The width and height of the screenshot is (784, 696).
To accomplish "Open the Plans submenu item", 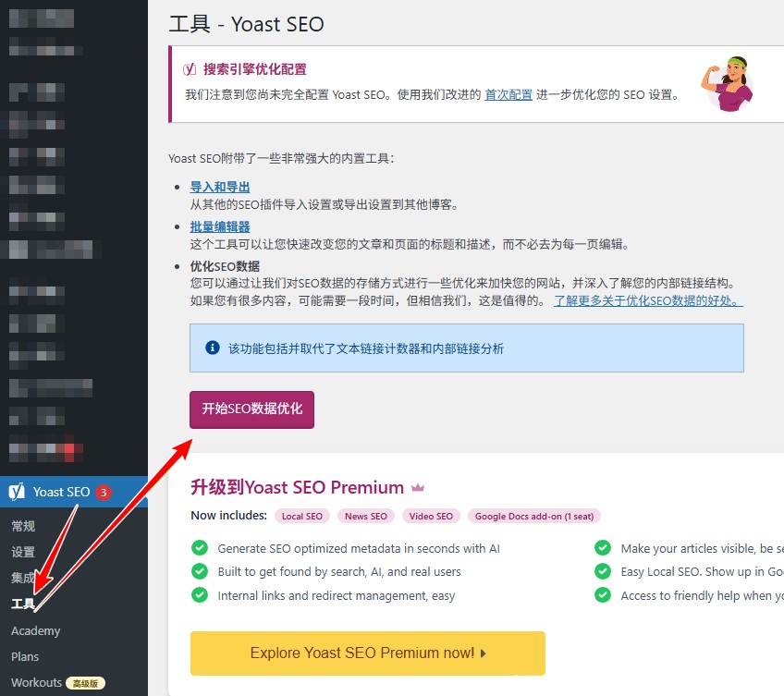I will [25, 656].
